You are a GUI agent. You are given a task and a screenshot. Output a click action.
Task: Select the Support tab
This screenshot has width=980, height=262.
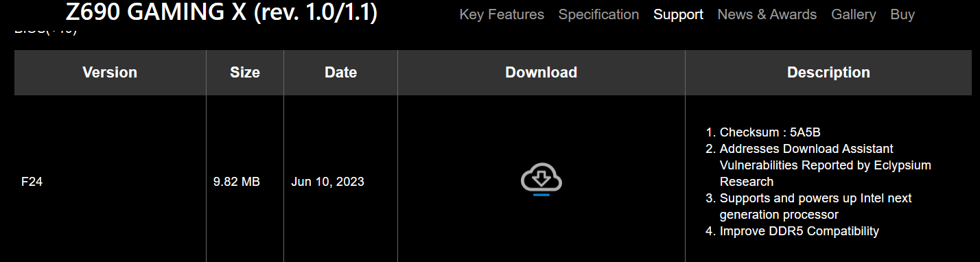[678, 14]
